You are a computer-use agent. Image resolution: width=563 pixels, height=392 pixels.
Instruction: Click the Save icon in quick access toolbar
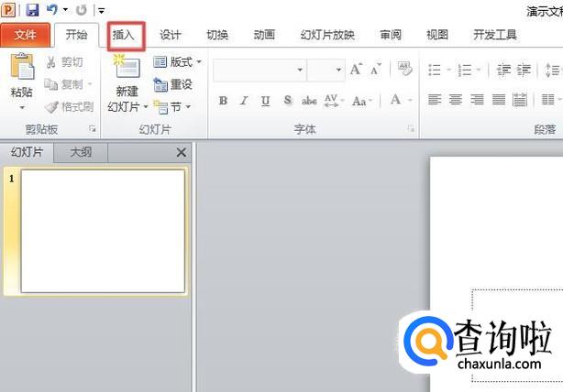32,10
